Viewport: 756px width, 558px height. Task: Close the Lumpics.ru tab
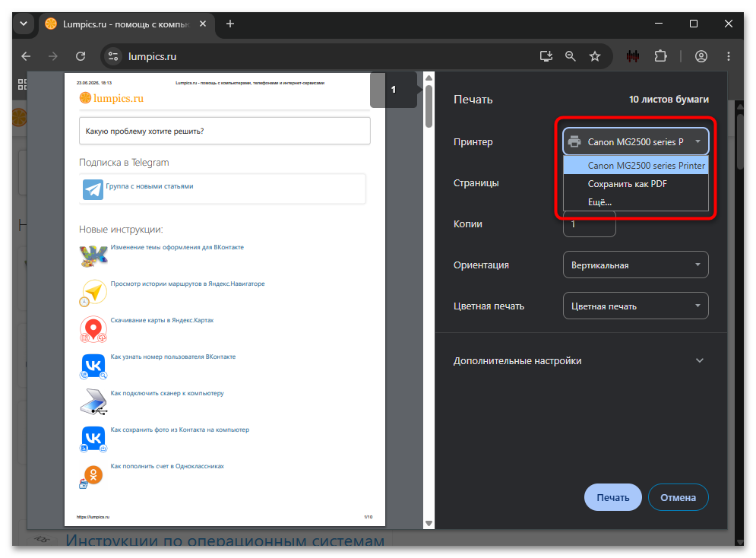pos(203,24)
